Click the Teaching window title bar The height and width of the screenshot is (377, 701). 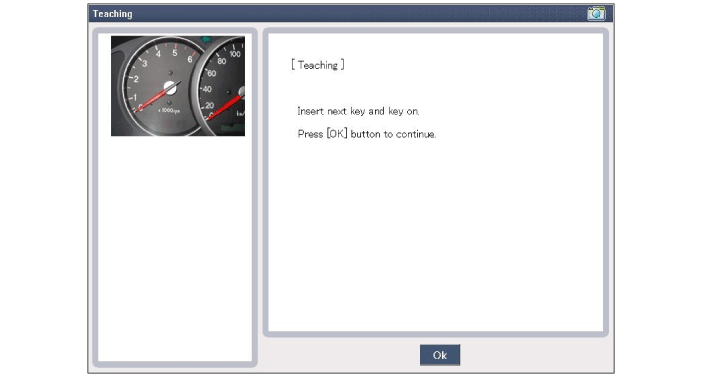pyautogui.click(x=350, y=13)
